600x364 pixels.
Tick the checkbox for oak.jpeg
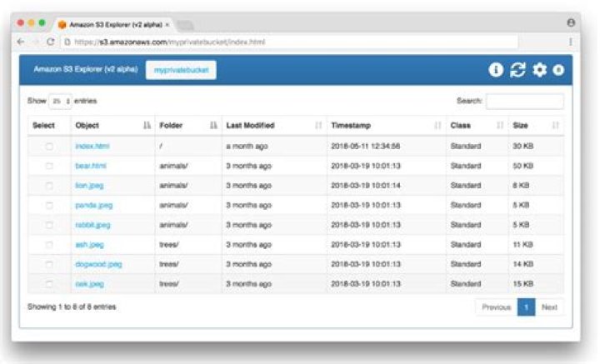(x=48, y=284)
